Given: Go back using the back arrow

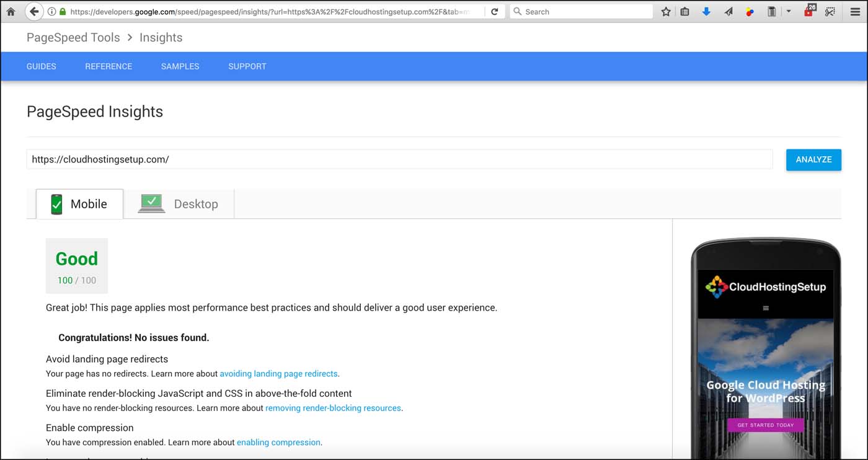Looking at the screenshot, I should pos(35,11).
